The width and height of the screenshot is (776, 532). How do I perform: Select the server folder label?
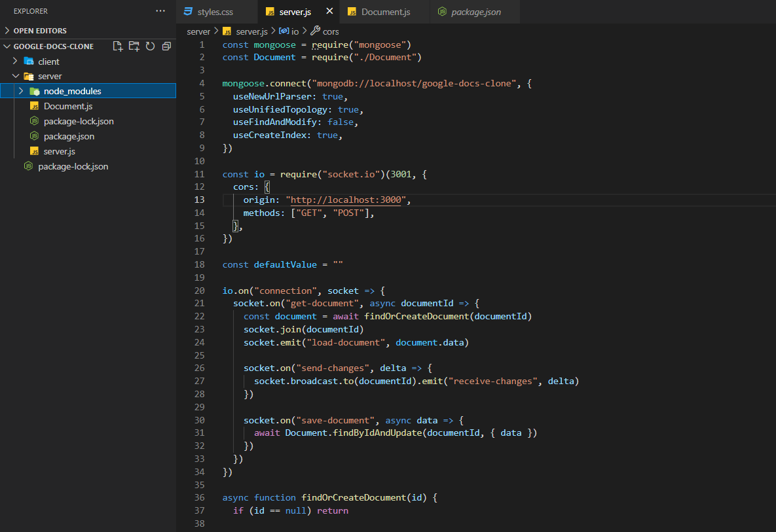pyautogui.click(x=50, y=76)
